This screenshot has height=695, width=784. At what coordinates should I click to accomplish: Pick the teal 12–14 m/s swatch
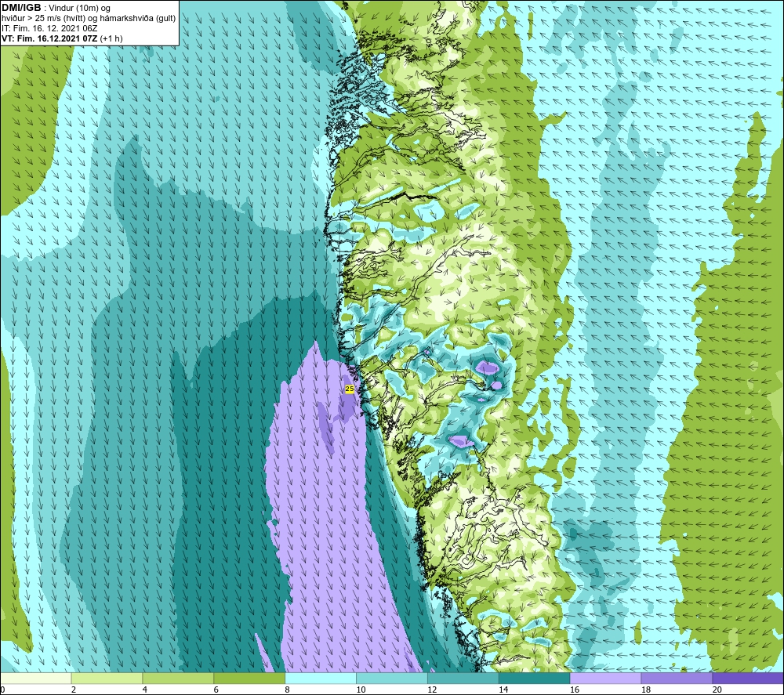coord(463,678)
